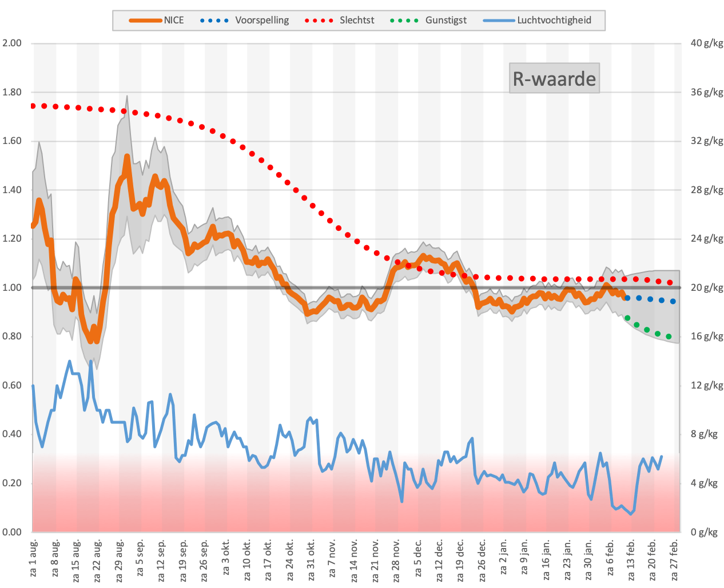This screenshot has height=588, width=724.
Task: Click the R-waarde title box
Action: click(x=554, y=78)
